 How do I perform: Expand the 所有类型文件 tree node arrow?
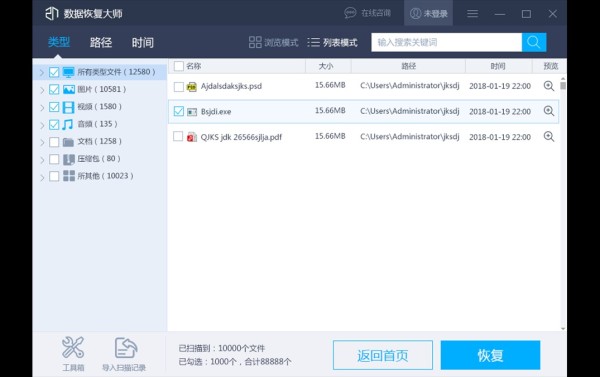pyautogui.click(x=42, y=72)
